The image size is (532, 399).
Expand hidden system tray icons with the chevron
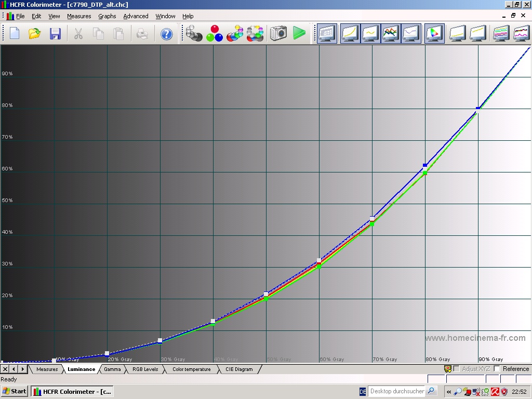[449, 392]
